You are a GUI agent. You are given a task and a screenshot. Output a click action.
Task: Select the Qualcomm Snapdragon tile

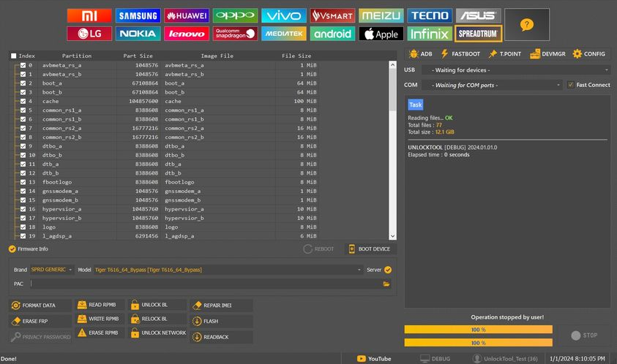[236, 34]
